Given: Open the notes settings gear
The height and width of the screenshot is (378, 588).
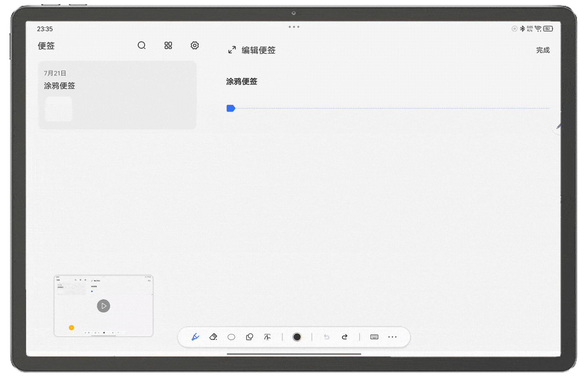Looking at the screenshot, I should click(x=194, y=45).
